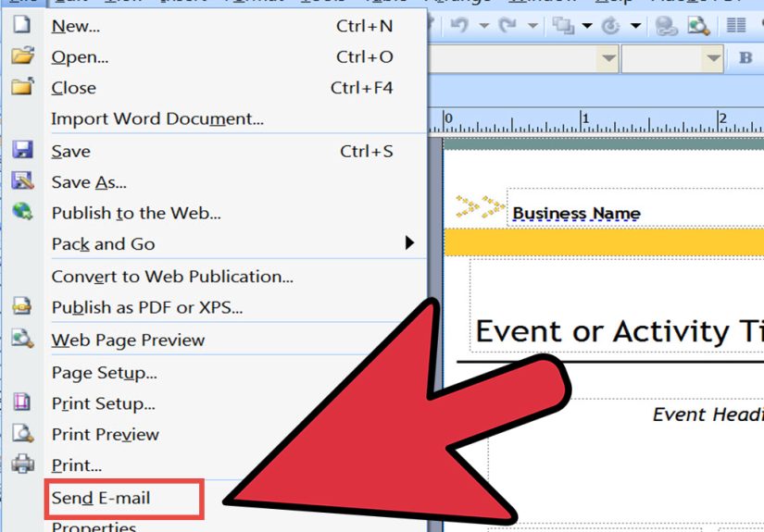Click the Event Heading text
This screenshot has width=764, height=532.
click(x=708, y=414)
